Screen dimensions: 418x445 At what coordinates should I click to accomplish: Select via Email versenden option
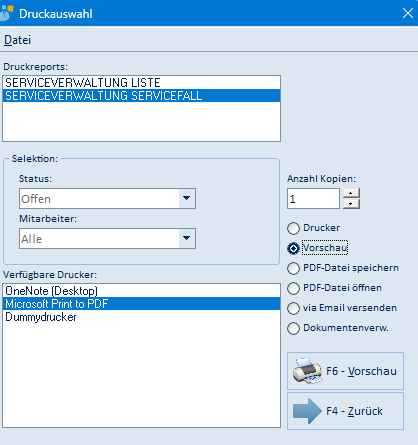tap(293, 308)
